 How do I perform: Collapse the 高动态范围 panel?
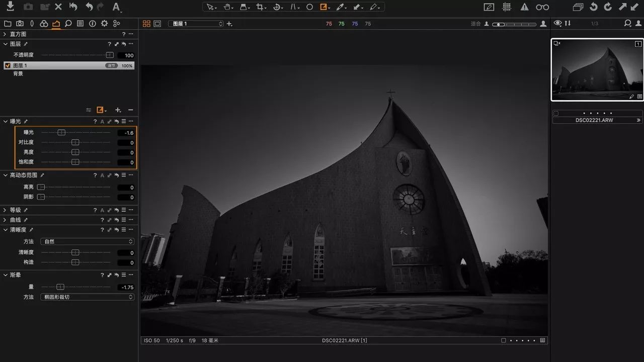(5, 175)
